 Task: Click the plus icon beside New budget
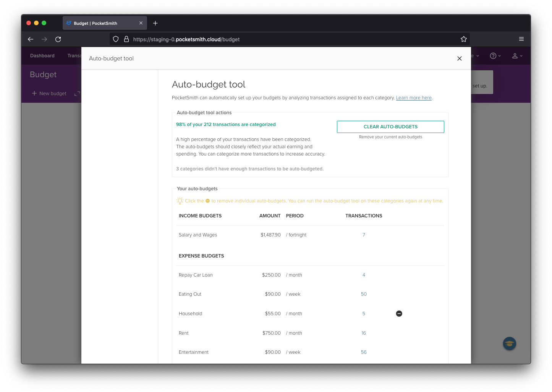coord(34,93)
